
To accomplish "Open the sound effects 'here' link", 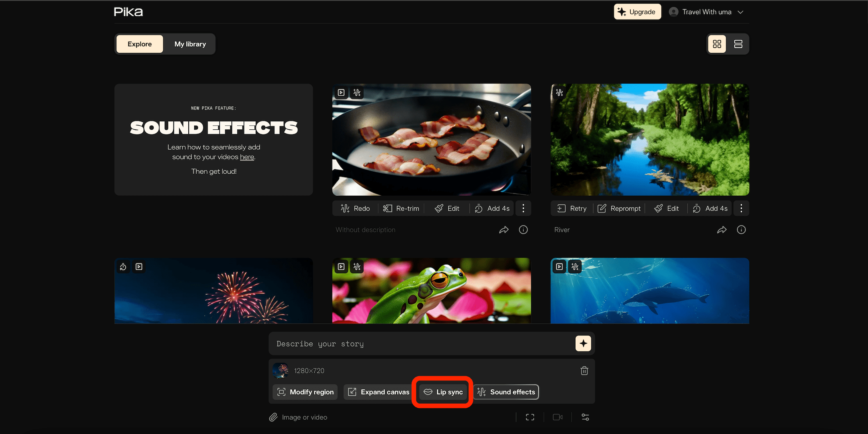I will [247, 157].
